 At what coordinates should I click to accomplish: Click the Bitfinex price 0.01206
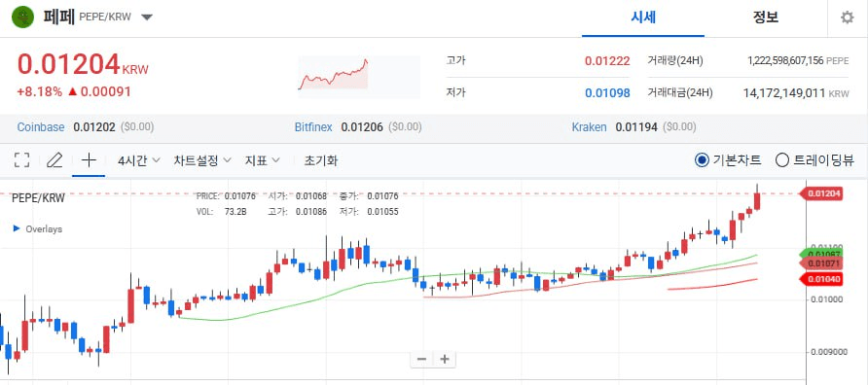(x=362, y=127)
